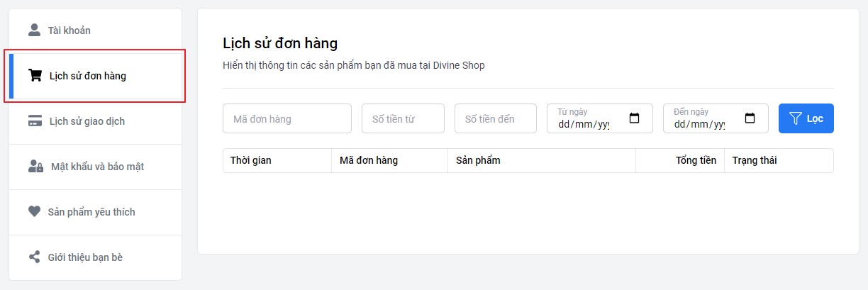Click the subtitle mentioning Divine Shop
868x290 pixels.
coord(354,65)
